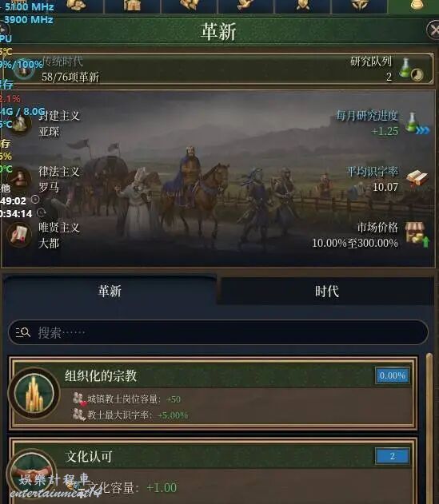Open the 传统时代 age summary bar
Screen dimensions: 439x504
coord(218,69)
